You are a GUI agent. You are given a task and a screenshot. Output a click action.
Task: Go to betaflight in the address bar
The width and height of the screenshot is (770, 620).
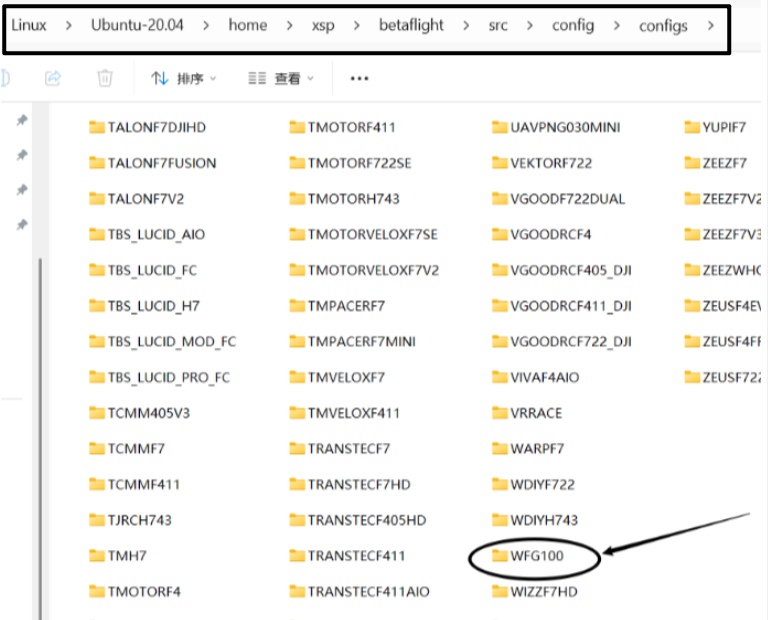[x=410, y=25]
